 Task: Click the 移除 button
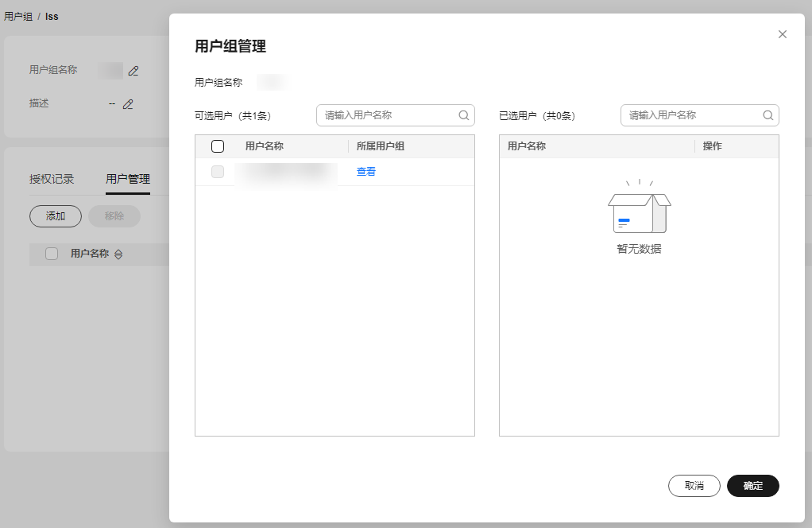[114, 215]
